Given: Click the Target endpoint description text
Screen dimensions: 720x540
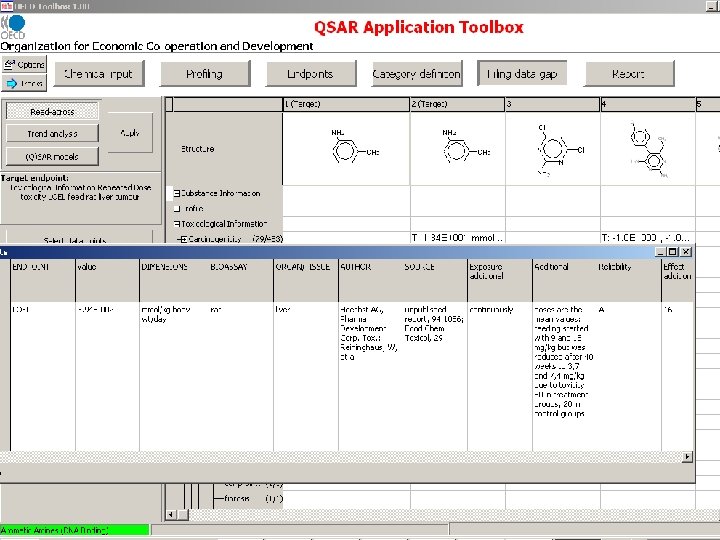Looking at the screenshot, I should tap(80, 192).
